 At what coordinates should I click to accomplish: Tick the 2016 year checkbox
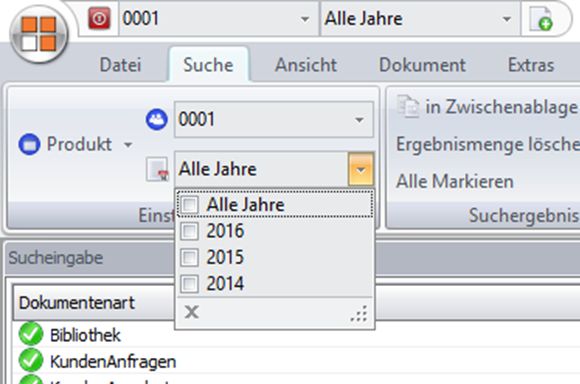point(190,231)
